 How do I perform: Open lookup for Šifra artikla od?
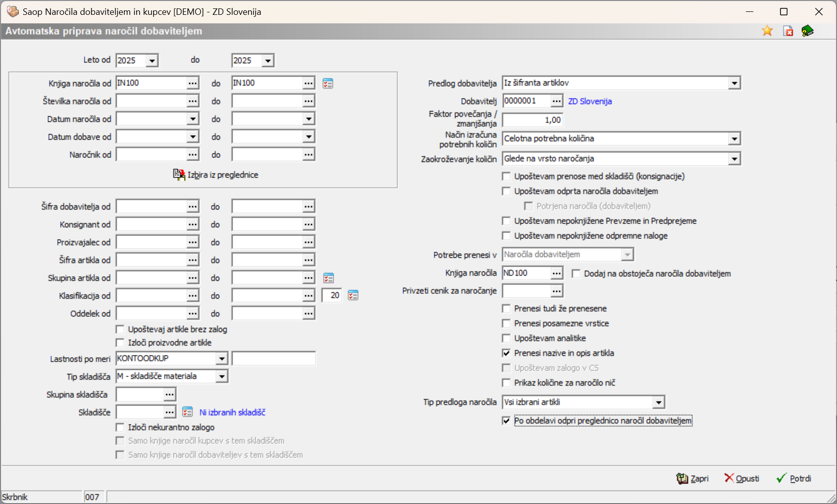tap(193, 260)
